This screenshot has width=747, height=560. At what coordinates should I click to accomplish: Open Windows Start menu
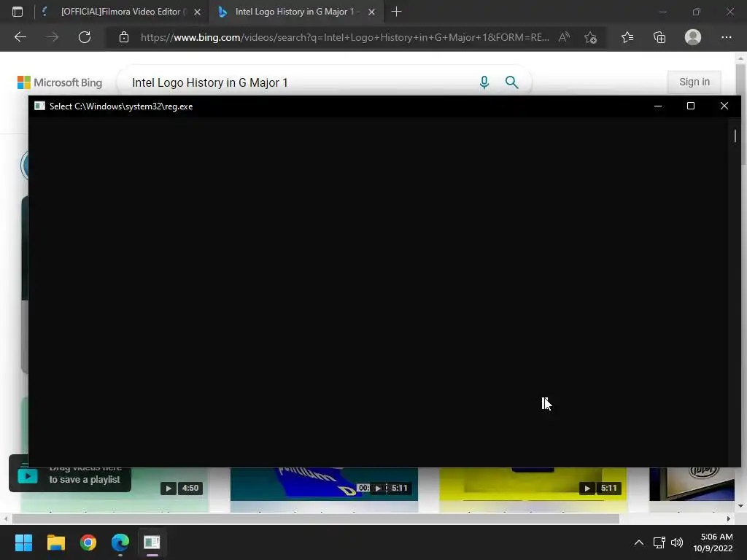coord(23,542)
